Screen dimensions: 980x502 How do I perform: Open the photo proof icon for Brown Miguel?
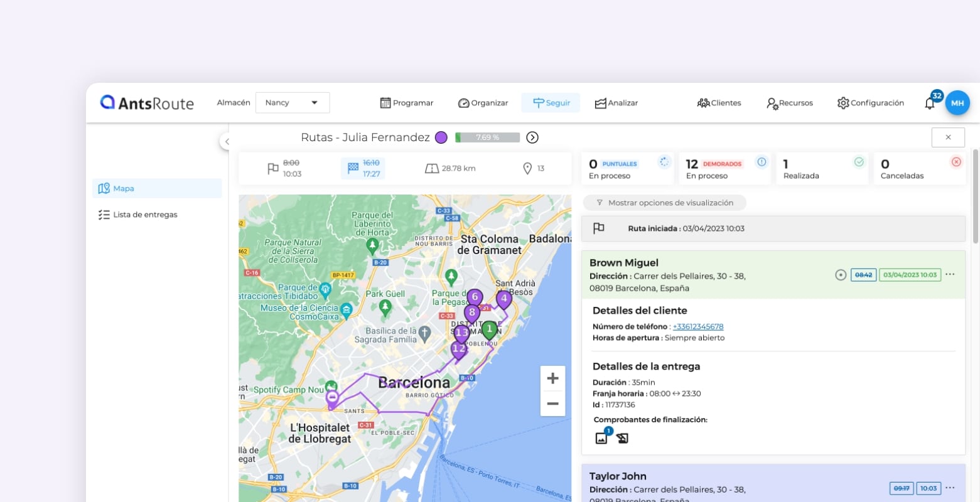(x=601, y=438)
